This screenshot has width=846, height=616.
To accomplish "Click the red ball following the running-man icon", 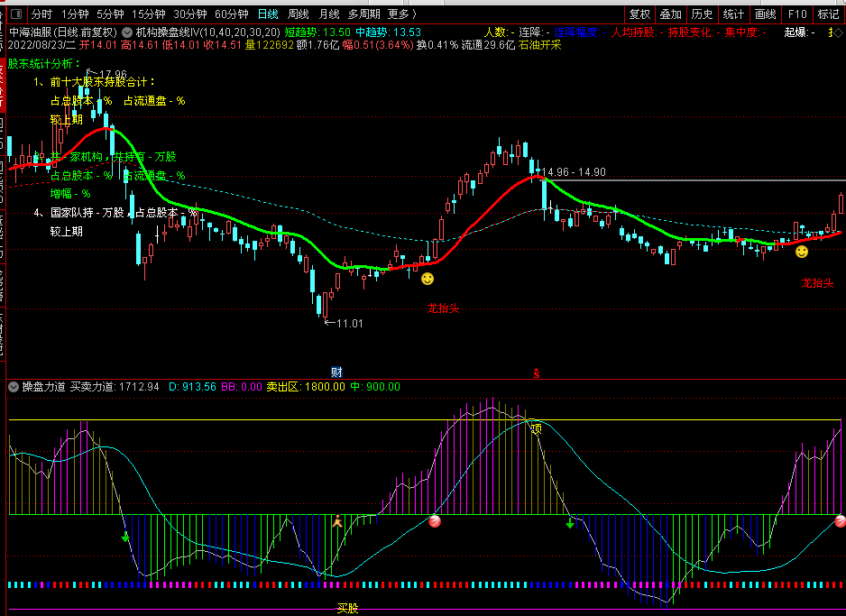I will (x=435, y=521).
